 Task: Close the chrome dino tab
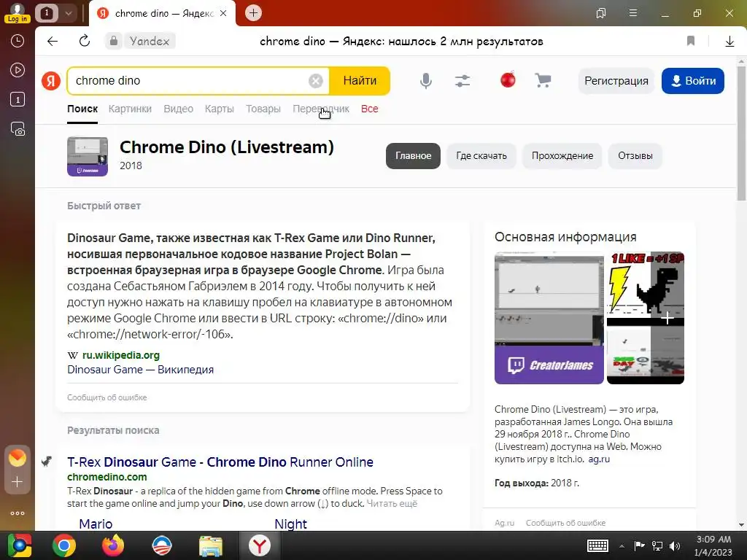(x=223, y=13)
